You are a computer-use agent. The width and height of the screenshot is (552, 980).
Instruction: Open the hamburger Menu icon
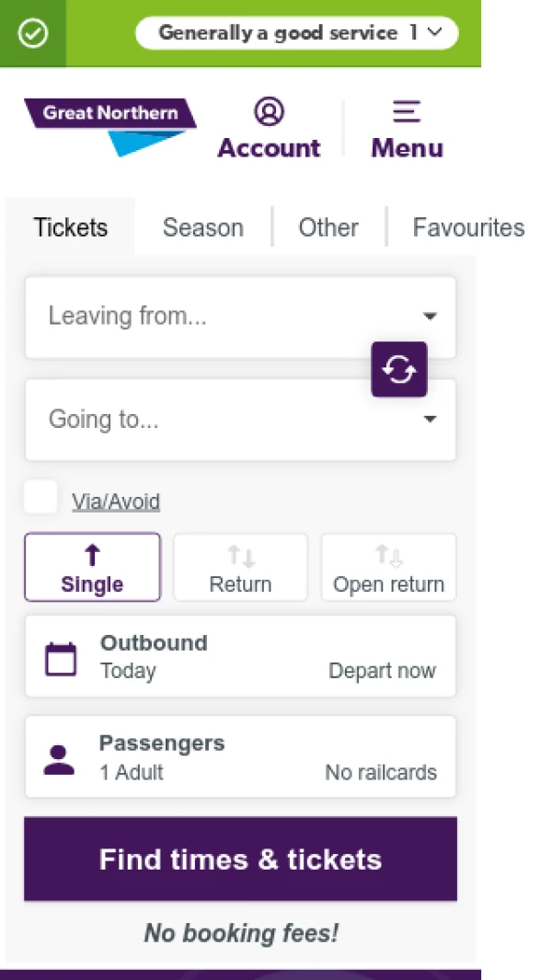(x=407, y=112)
